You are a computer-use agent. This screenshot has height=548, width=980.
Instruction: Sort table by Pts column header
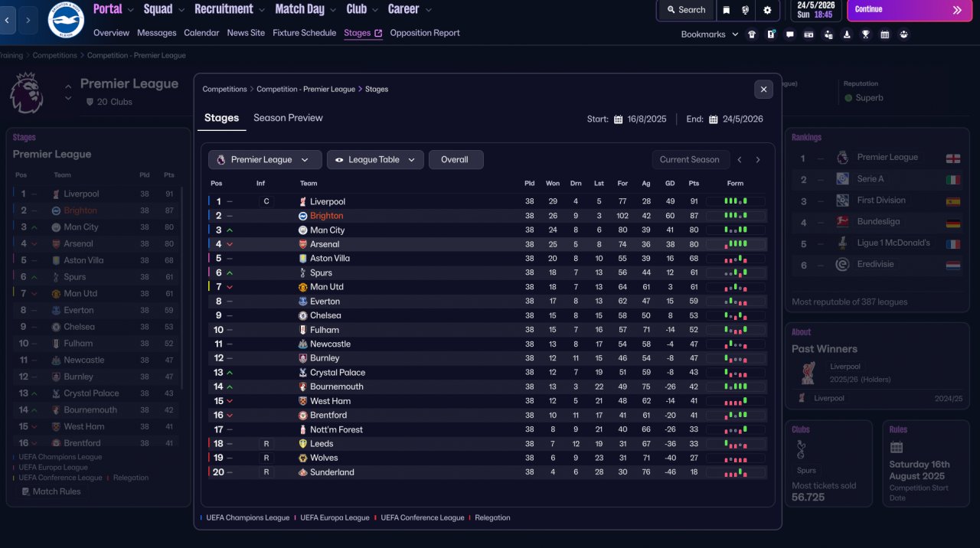pyautogui.click(x=694, y=183)
